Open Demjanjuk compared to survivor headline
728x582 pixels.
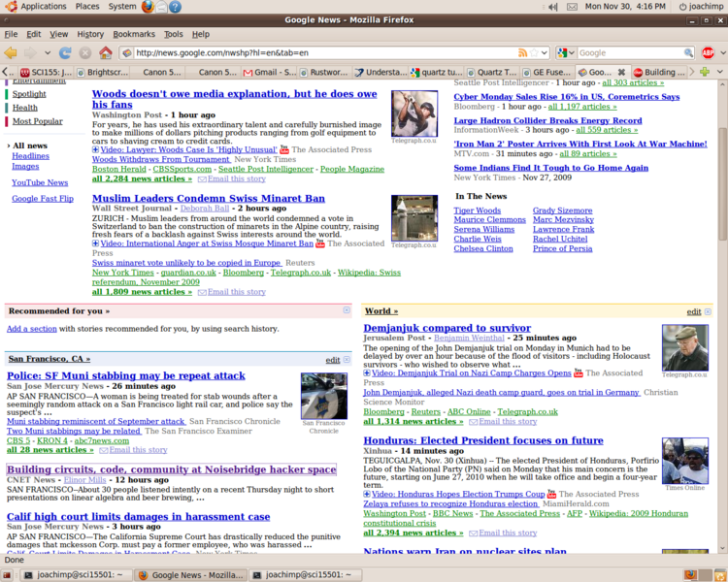pos(447,328)
